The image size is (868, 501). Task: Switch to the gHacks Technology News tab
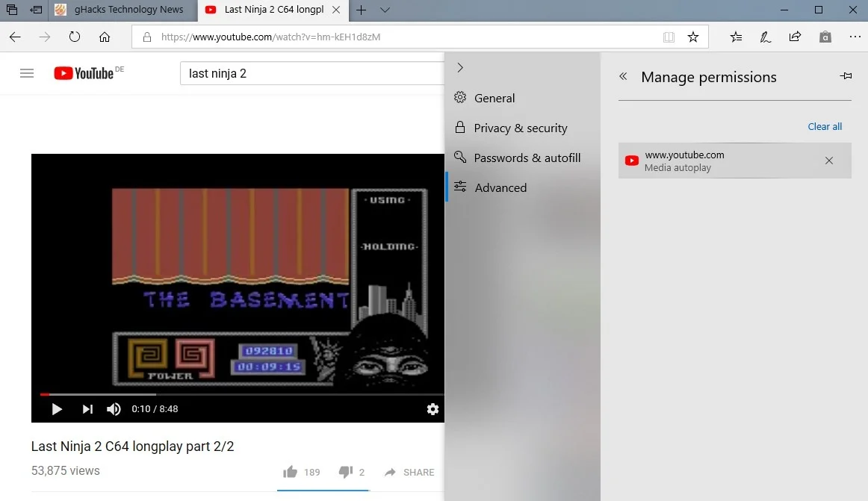[x=123, y=10]
